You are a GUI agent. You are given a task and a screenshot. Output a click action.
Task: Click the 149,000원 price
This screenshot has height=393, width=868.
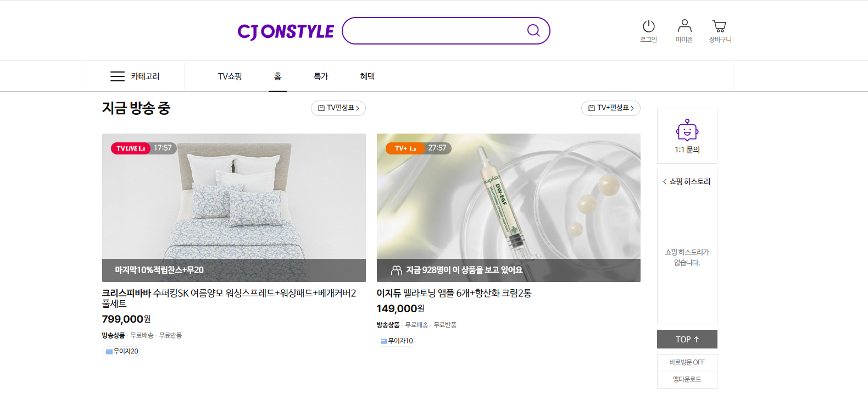tap(400, 308)
